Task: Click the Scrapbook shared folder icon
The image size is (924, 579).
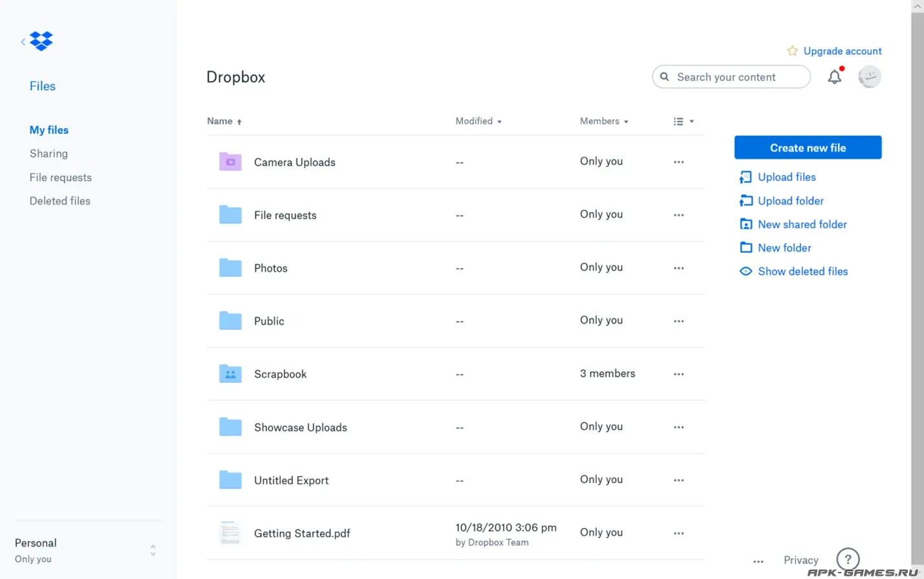Action: click(x=230, y=373)
